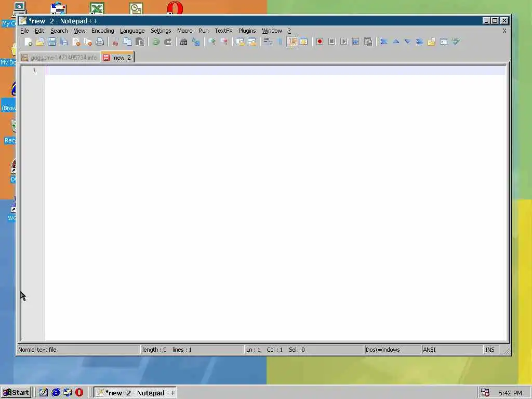Open the TextFX menu
The image size is (532, 399).
(223, 31)
